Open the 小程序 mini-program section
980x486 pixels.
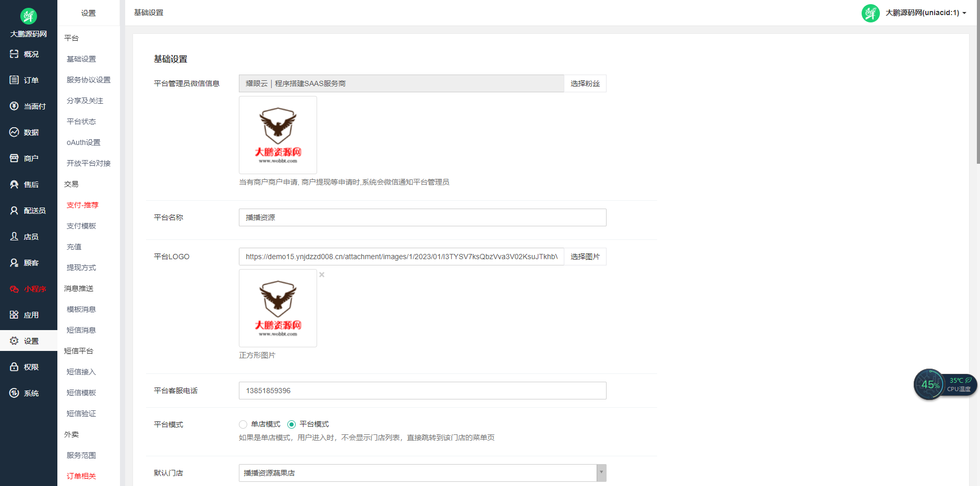29,288
